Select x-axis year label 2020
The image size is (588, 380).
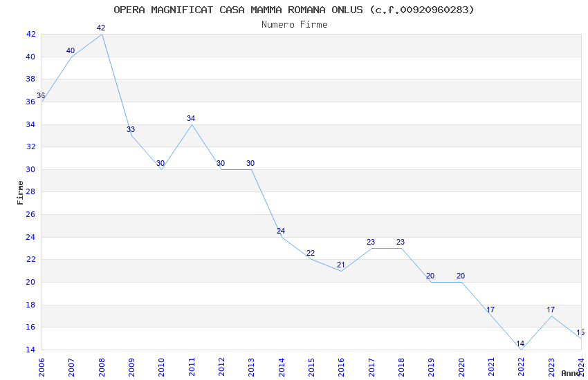tap(461, 367)
